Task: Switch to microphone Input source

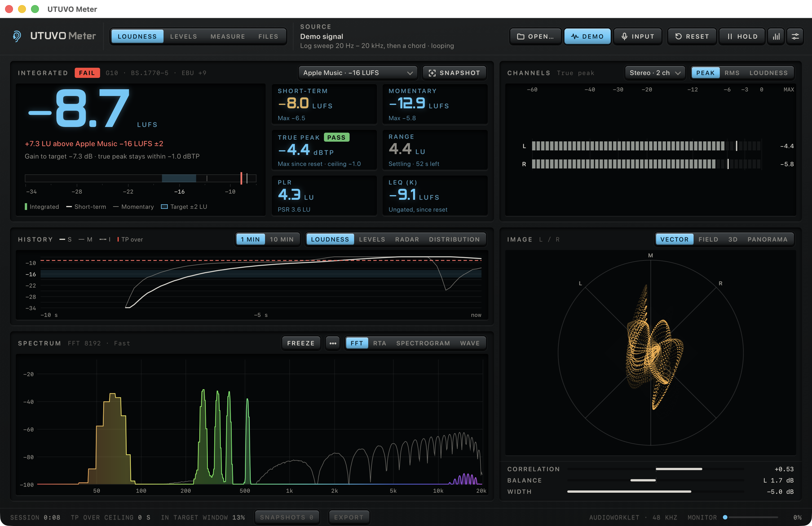Action: click(x=637, y=37)
